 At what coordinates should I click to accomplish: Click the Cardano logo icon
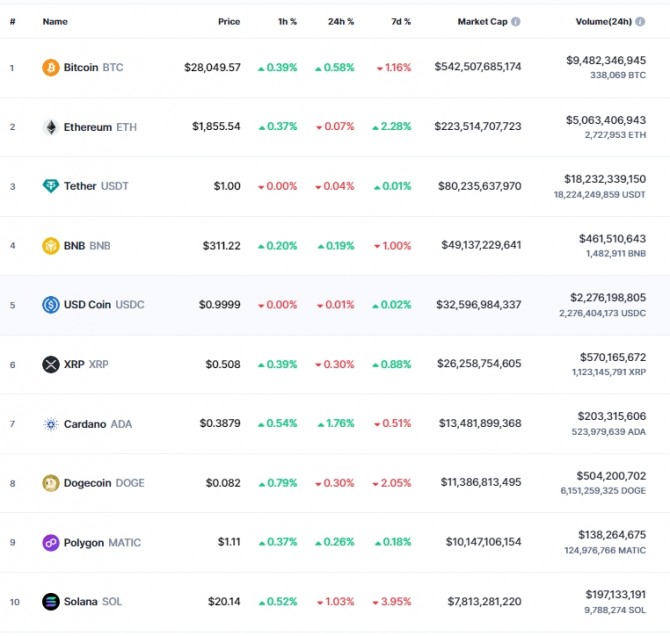(51, 424)
